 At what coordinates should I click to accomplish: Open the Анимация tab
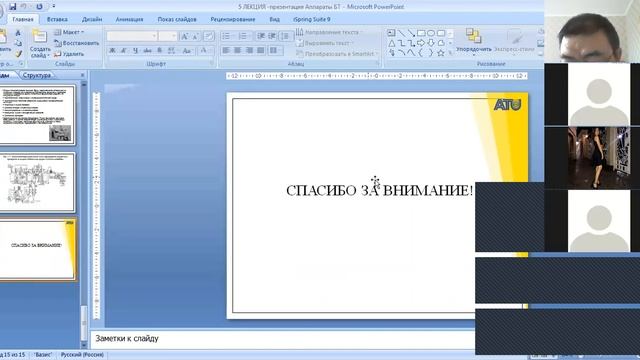tap(129, 19)
